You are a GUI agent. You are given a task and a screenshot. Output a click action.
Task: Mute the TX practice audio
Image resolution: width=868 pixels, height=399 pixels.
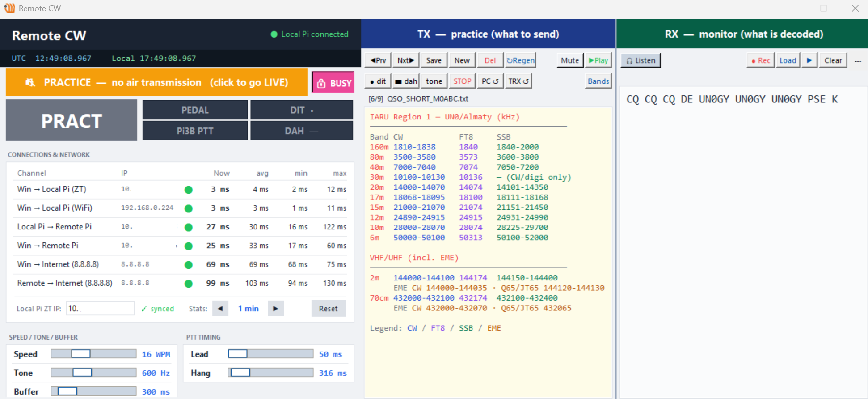pos(570,60)
